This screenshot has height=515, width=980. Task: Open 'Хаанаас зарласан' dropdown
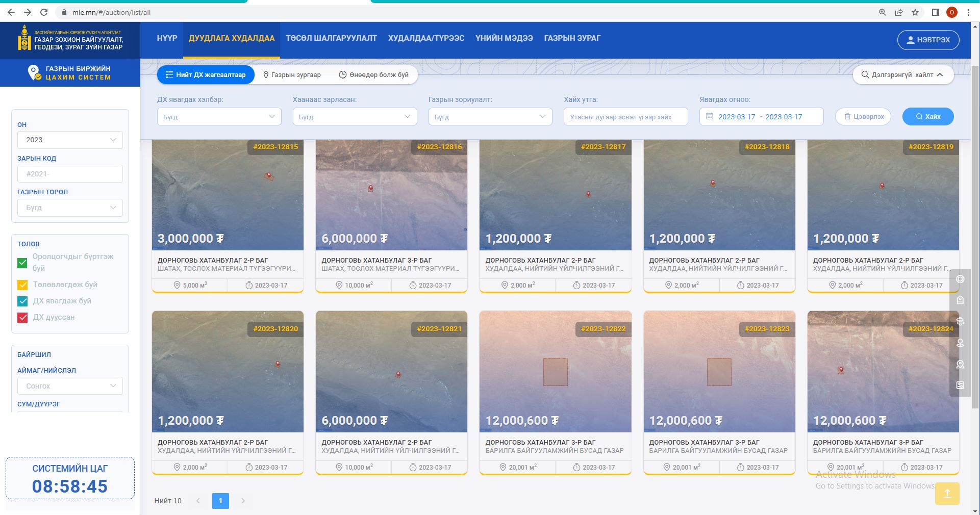(355, 117)
